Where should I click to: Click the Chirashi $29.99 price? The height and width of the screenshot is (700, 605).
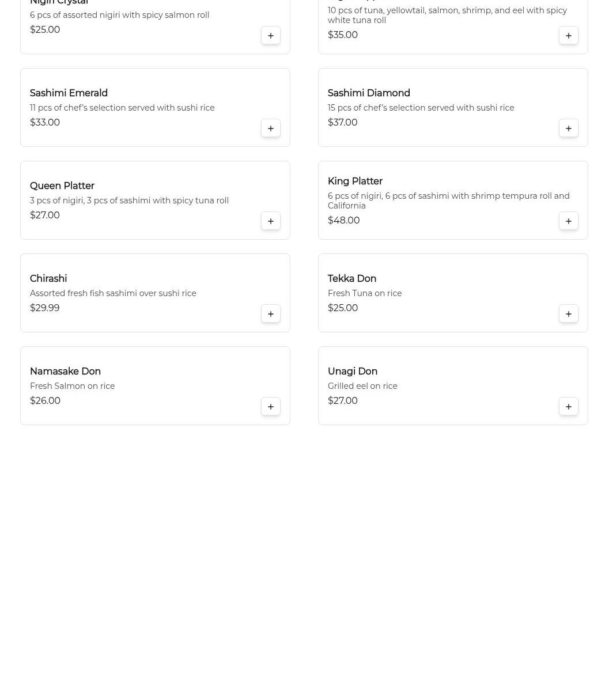click(x=44, y=308)
